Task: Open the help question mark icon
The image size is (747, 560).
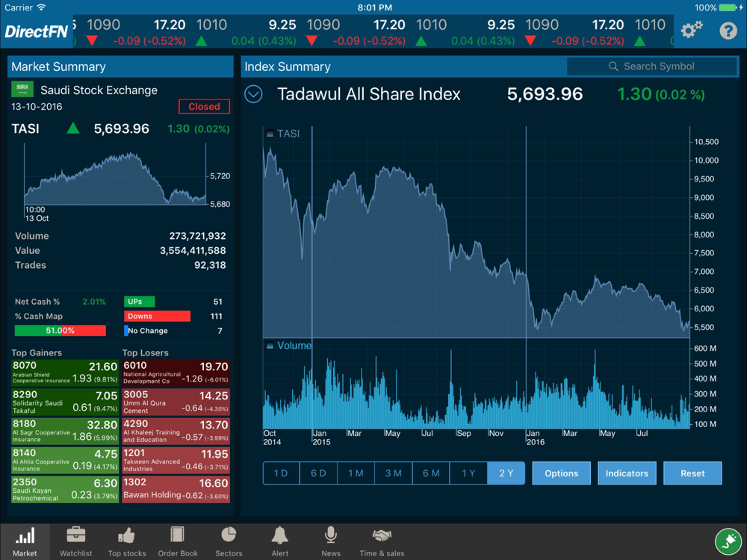Action: pos(728,31)
